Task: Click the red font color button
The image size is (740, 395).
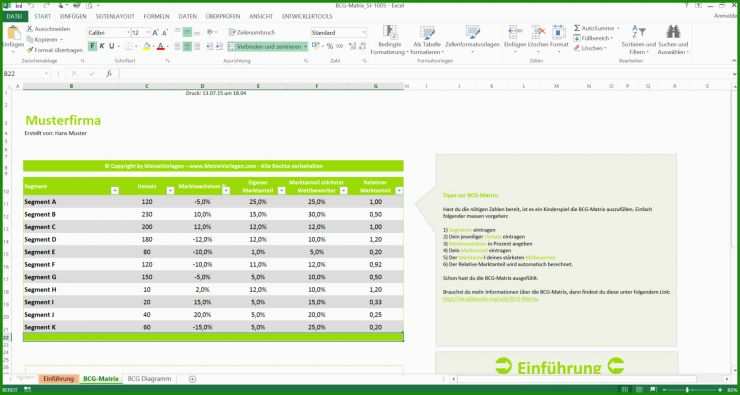Action: (x=160, y=46)
